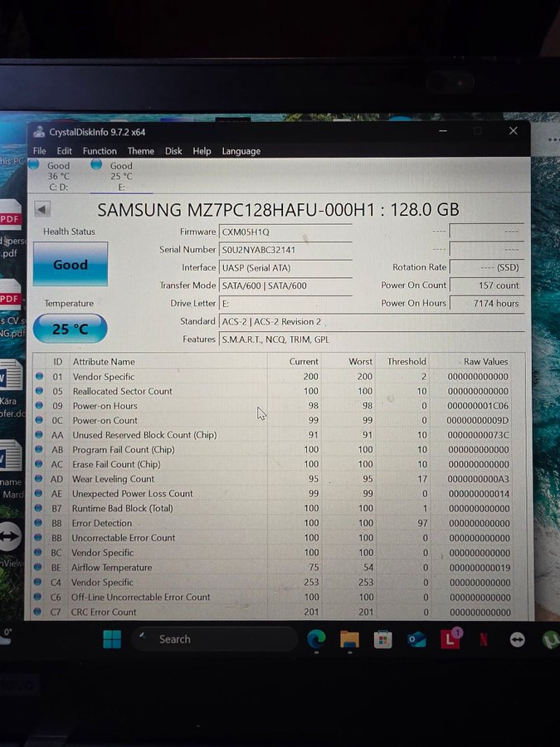Open the Function menu
560x747 pixels.
point(100,151)
